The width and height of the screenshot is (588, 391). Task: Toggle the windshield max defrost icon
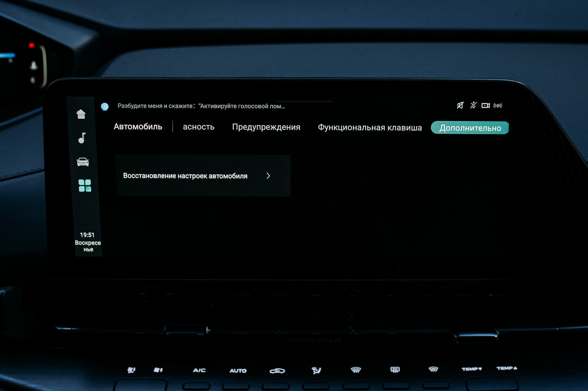pyautogui.click(x=433, y=369)
